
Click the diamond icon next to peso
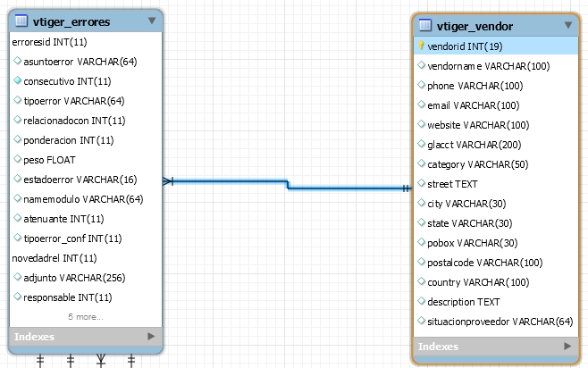point(17,158)
